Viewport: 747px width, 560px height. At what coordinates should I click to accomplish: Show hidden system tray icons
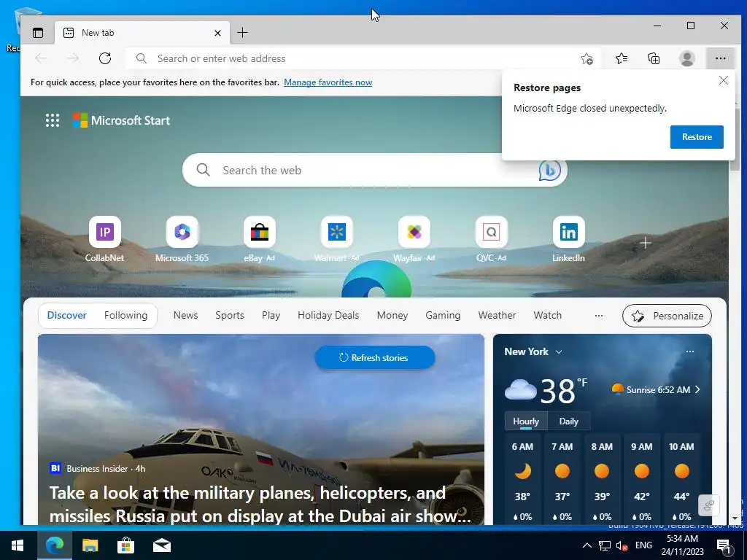(587, 545)
